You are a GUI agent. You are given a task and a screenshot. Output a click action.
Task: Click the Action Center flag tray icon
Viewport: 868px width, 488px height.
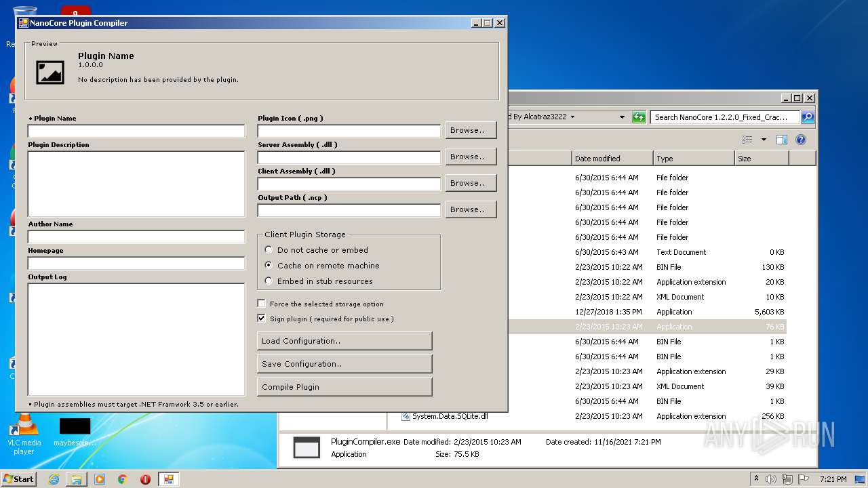tap(804, 479)
